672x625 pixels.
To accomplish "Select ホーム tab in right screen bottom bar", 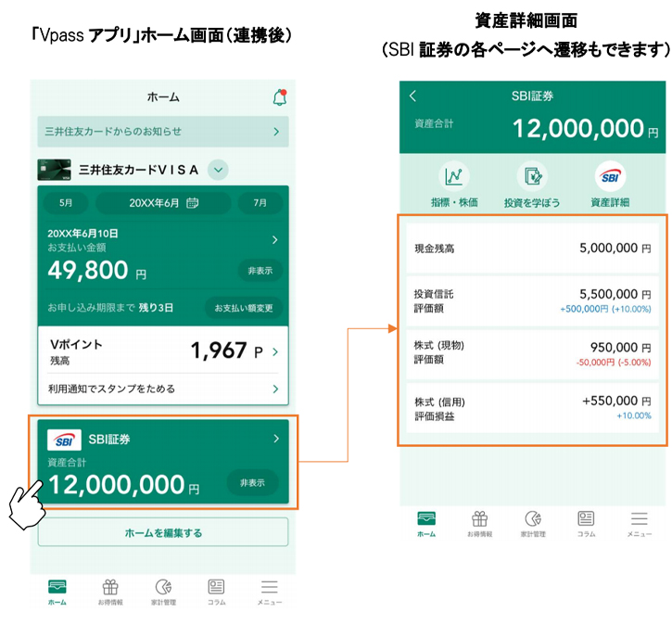I will click(x=426, y=524).
